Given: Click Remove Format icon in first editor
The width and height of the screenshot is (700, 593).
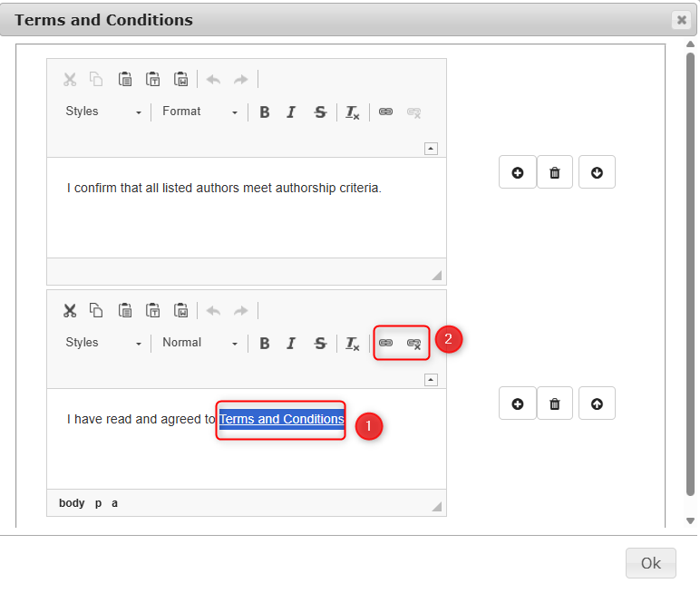Looking at the screenshot, I should click(x=353, y=112).
